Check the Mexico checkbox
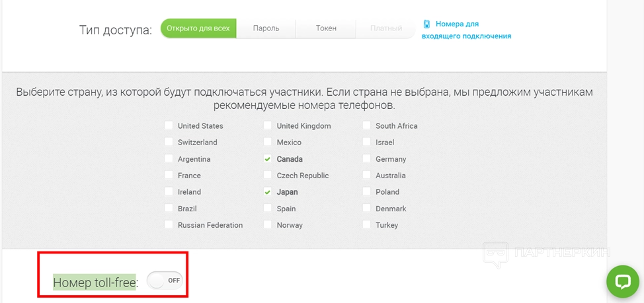The width and height of the screenshot is (644, 303). coord(267,142)
